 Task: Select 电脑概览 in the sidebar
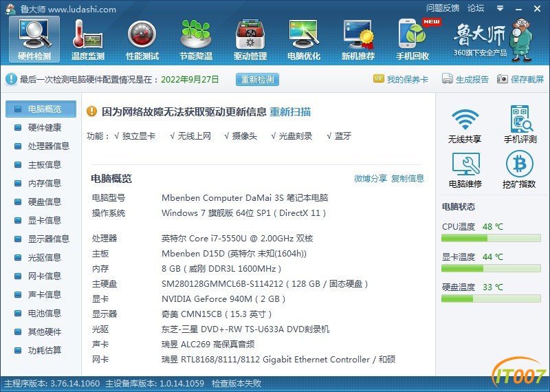coord(41,109)
